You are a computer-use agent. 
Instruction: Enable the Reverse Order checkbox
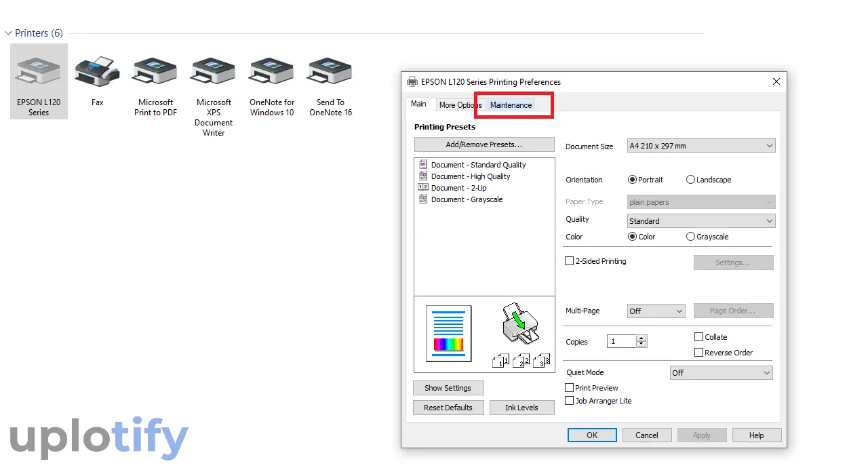click(699, 353)
